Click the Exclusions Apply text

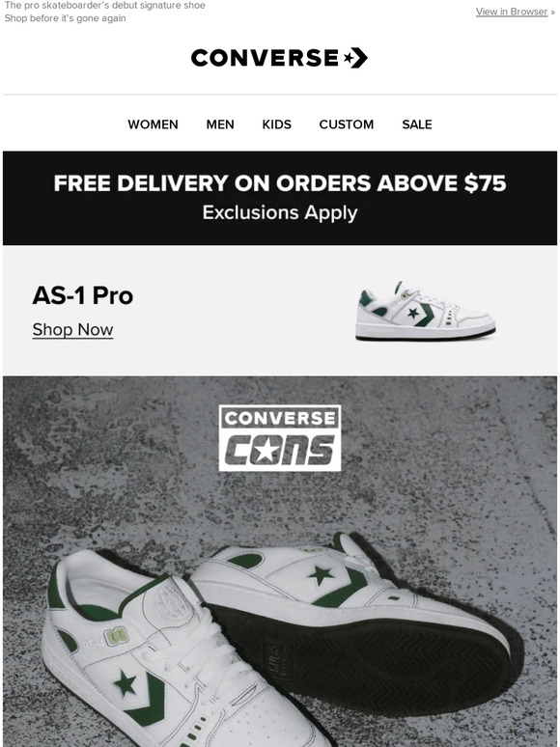point(280,212)
